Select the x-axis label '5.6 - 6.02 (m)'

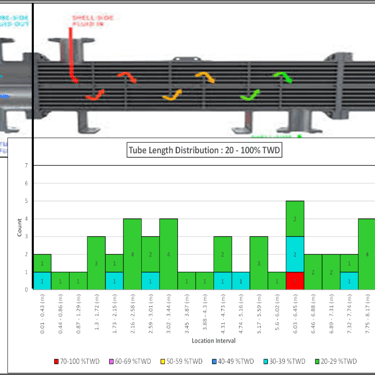tap(277, 312)
